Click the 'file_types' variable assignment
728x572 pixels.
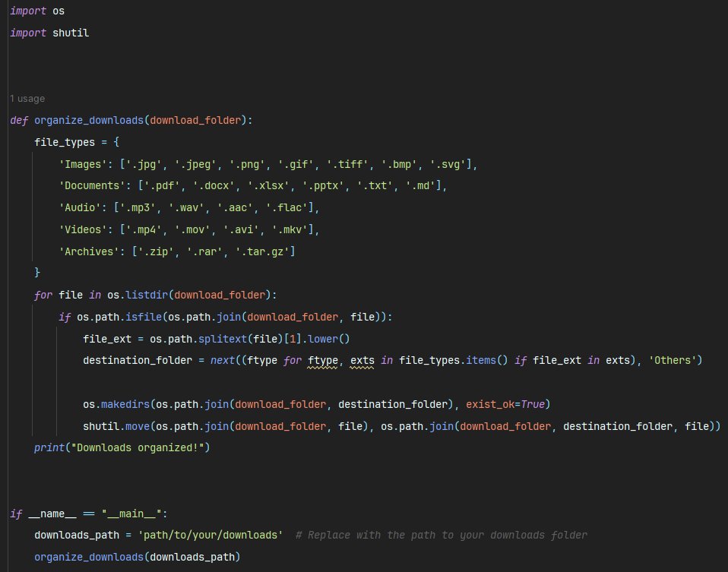pos(65,142)
